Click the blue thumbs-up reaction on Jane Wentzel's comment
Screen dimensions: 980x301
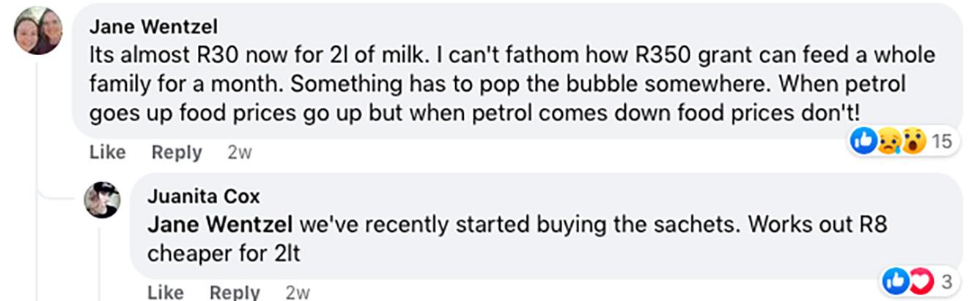(x=863, y=140)
